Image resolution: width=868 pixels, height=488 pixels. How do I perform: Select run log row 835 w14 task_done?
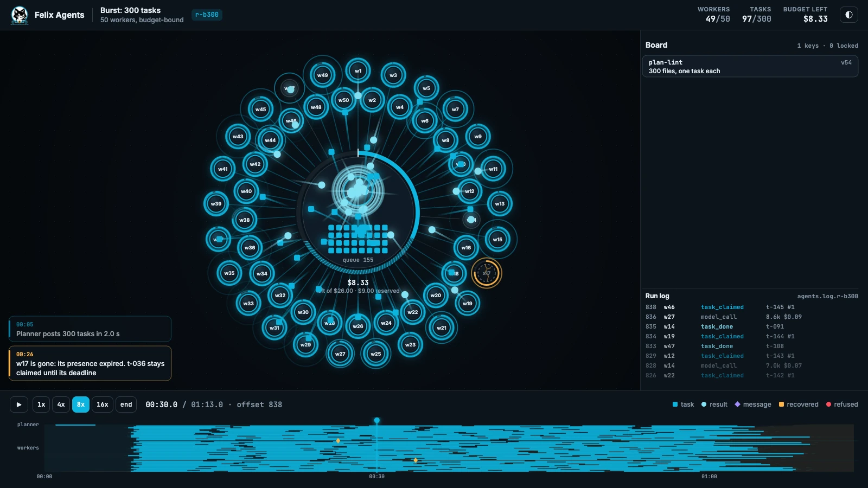752,326
